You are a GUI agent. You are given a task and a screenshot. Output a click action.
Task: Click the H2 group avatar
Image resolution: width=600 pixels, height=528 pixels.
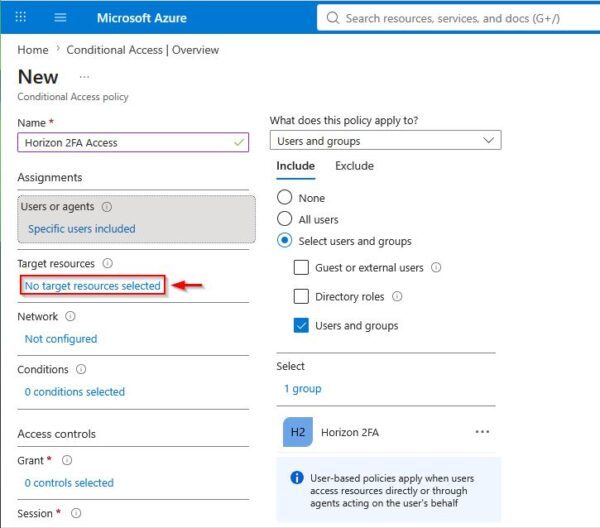tap(298, 432)
